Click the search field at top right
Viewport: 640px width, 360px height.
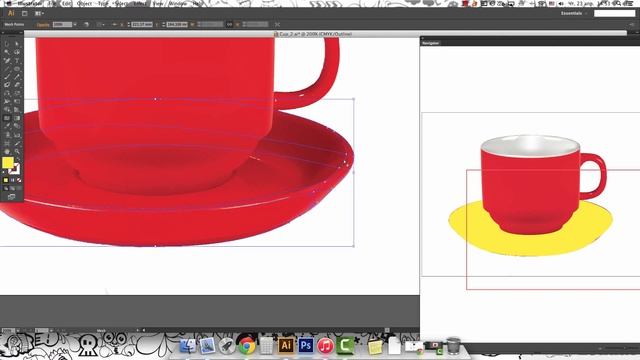[614, 13]
